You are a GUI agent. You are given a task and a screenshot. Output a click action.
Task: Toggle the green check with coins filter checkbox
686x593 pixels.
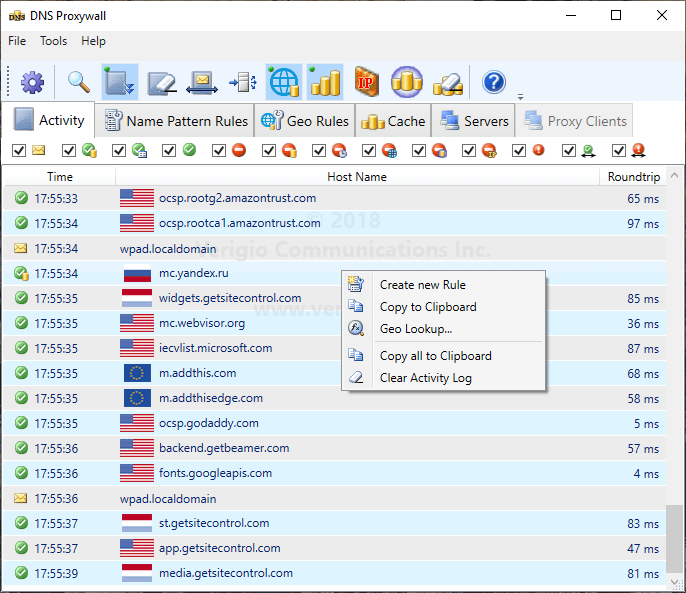(x=69, y=151)
